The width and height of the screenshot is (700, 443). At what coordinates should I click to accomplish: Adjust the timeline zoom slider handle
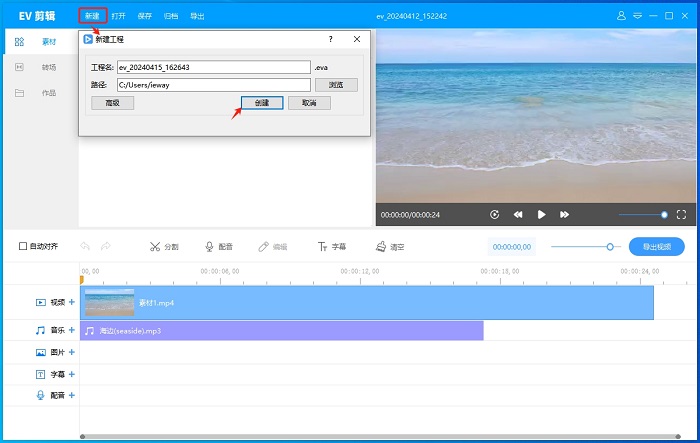609,246
